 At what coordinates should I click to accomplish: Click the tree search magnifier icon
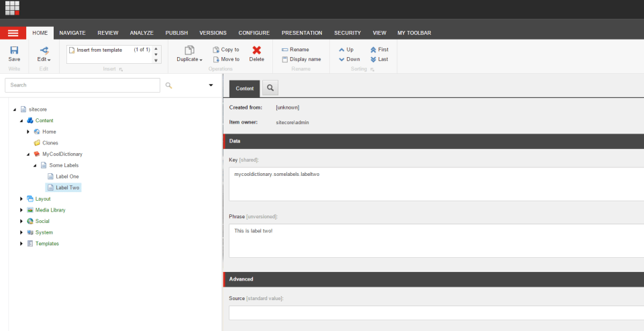168,85
